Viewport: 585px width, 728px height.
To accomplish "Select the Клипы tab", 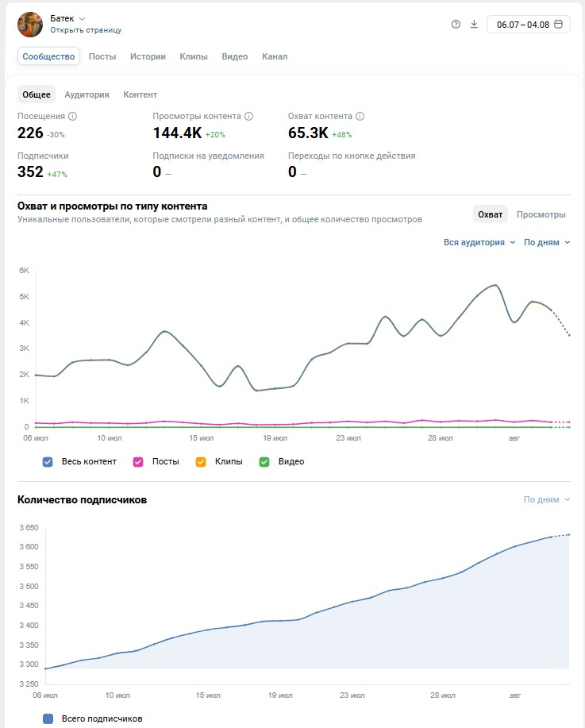I will (x=194, y=56).
